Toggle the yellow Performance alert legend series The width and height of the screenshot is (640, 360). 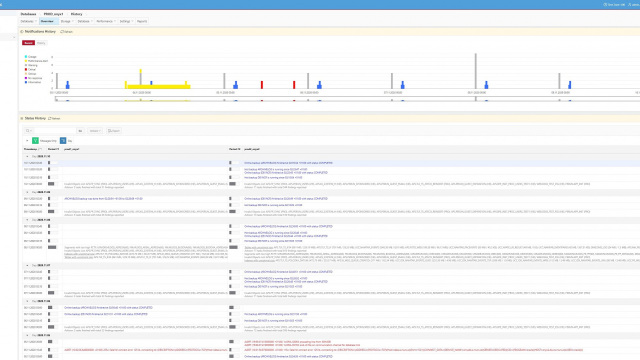coord(36,61)
